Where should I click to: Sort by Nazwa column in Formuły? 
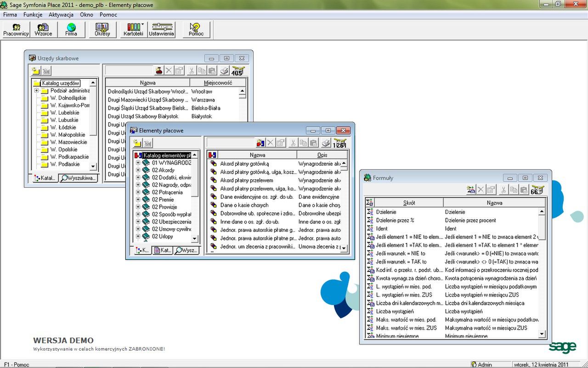click(x=494, y=202)
